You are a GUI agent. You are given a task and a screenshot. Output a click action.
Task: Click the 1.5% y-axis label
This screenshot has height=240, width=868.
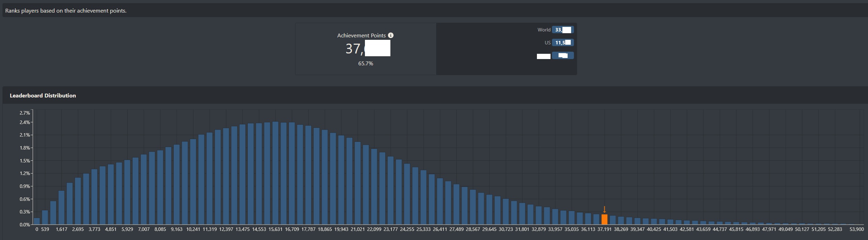[x=25, y=161]
